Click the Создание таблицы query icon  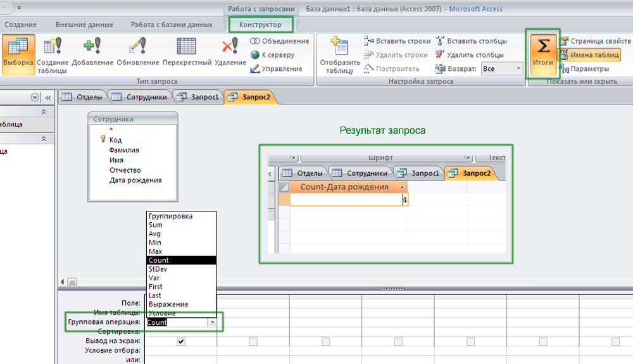(53, 53)
